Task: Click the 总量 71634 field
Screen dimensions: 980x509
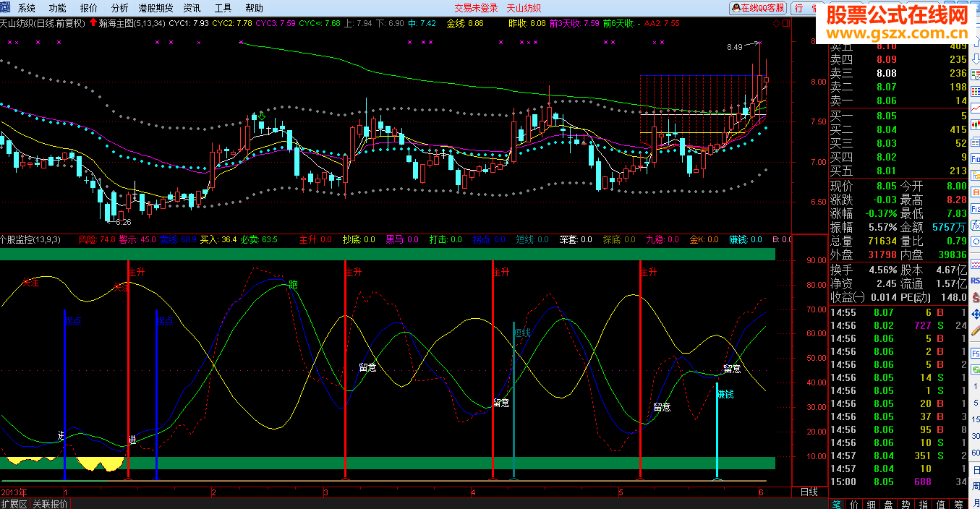Action: coord(864,241)
